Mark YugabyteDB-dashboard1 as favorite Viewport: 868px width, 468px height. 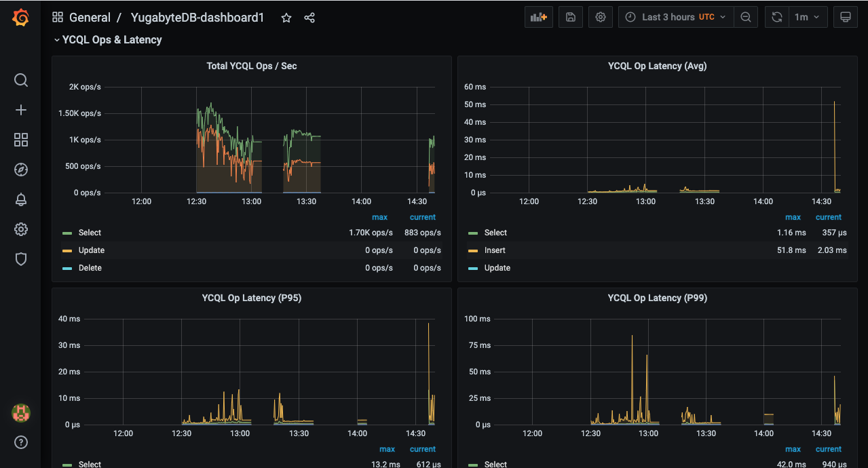286,18
